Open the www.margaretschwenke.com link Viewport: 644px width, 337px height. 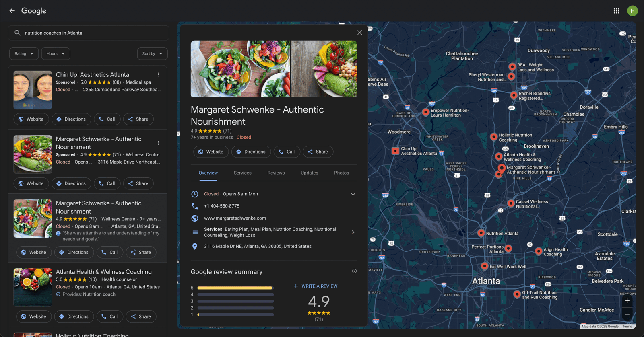(235, 218)
